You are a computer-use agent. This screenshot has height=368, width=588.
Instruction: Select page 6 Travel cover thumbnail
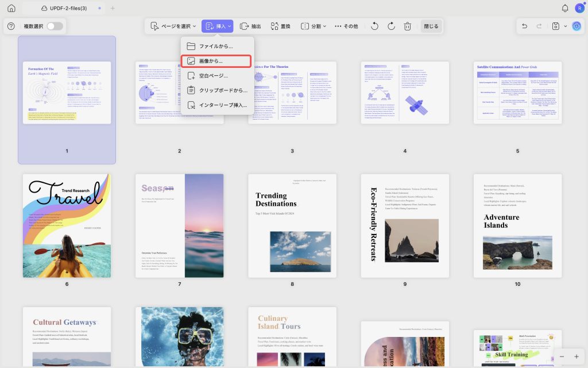pyautogui.click(x=67, y=225)
